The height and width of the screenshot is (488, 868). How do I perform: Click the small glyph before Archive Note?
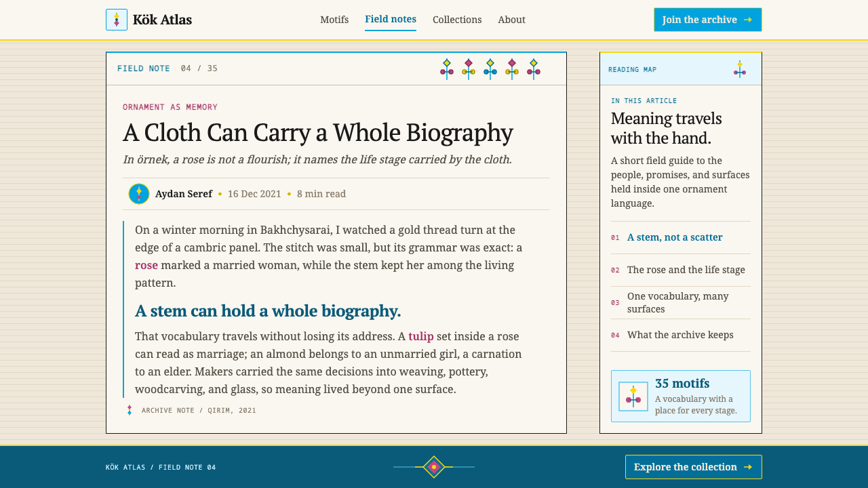tap(130, 410)
